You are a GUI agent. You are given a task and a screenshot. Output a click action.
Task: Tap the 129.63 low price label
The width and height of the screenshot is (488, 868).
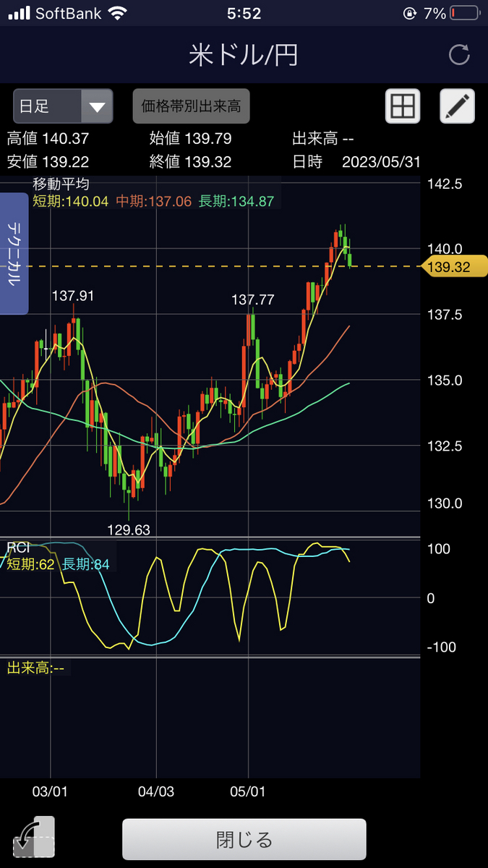pos(129,530)
